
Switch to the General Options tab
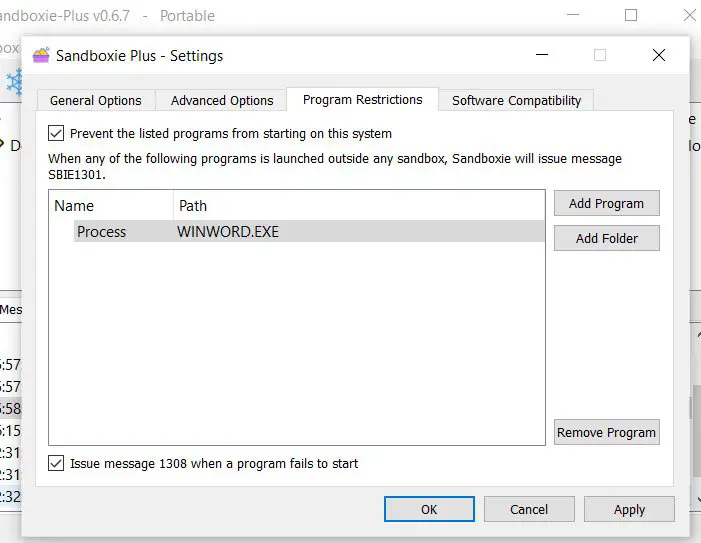[x=96, y=101]
